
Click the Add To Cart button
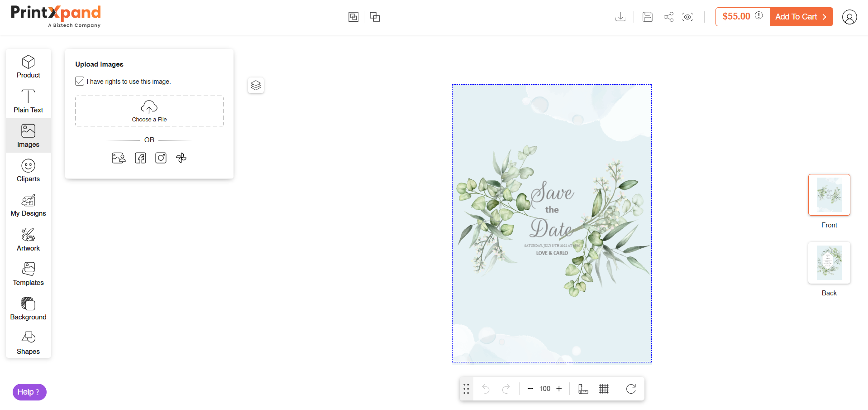(x=801, y=17)
